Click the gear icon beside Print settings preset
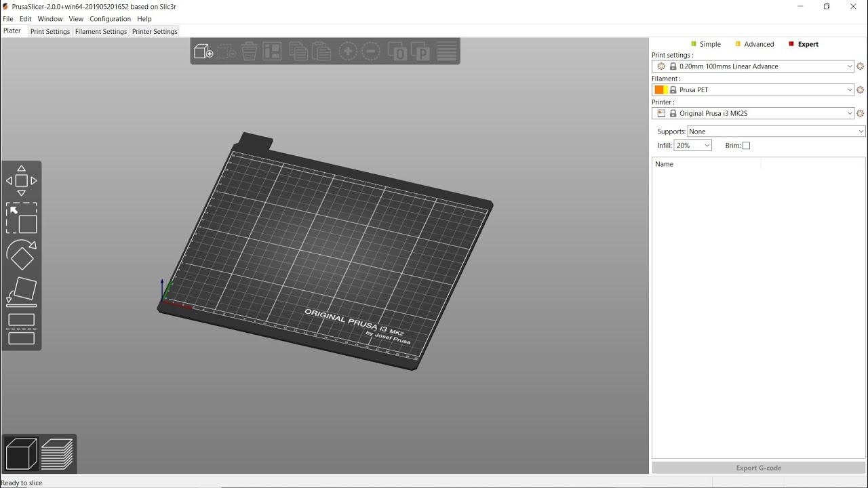The width and height of the screenshot is (868, 488). point(860,66)
